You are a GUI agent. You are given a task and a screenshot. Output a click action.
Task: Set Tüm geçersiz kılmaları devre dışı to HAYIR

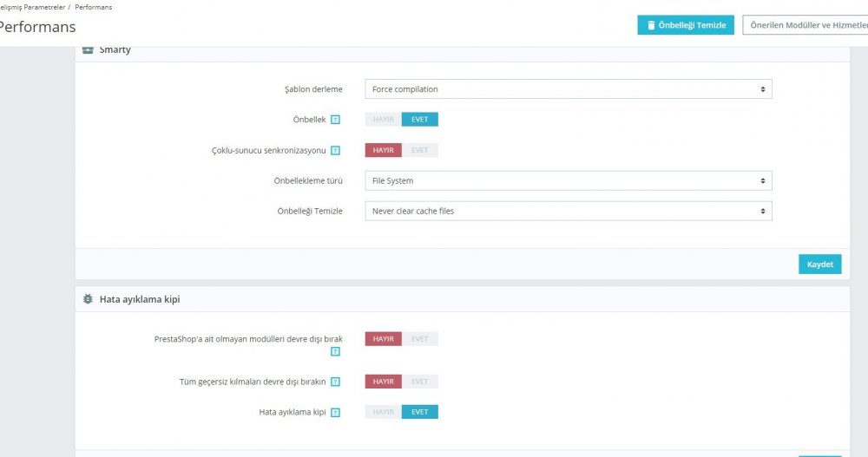click(383, 382)
